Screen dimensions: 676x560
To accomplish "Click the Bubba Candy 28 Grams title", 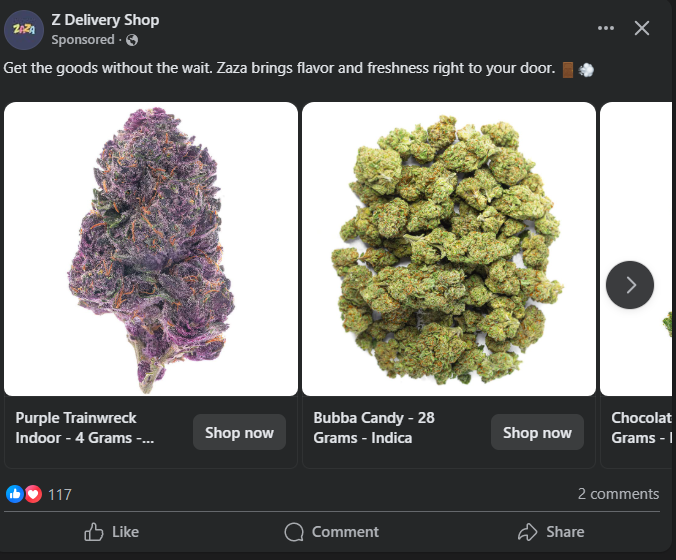I will tap(374, 428).
